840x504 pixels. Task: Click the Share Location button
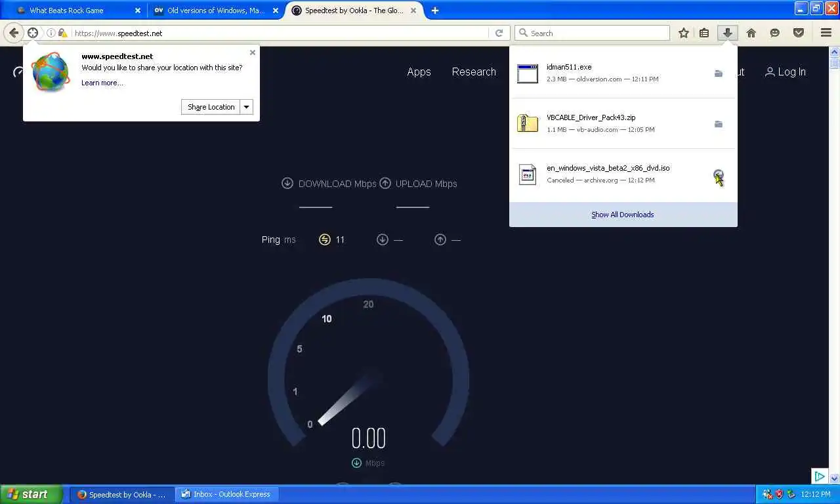pos(211,107)
